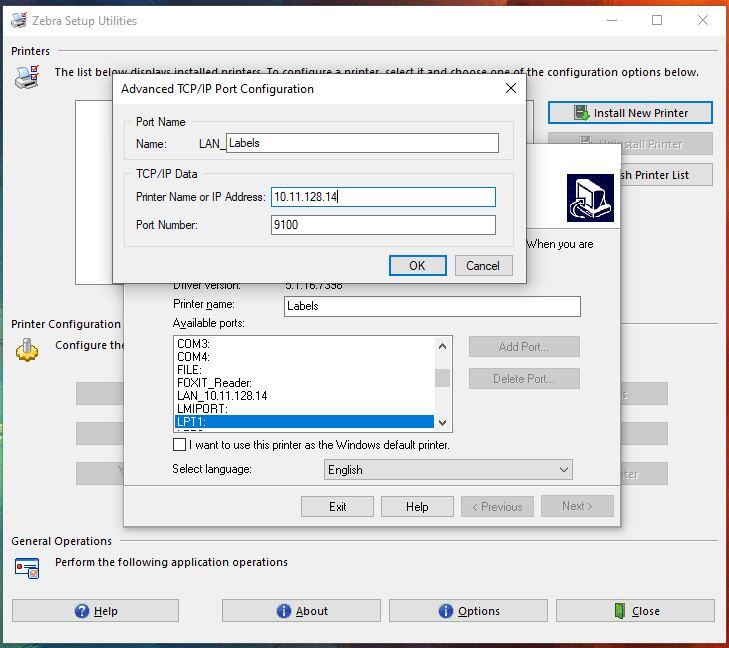The height and width of the screenshot is (648, 729).
Task: Click the Printer name field containing Labels
Action: [432, 306]
